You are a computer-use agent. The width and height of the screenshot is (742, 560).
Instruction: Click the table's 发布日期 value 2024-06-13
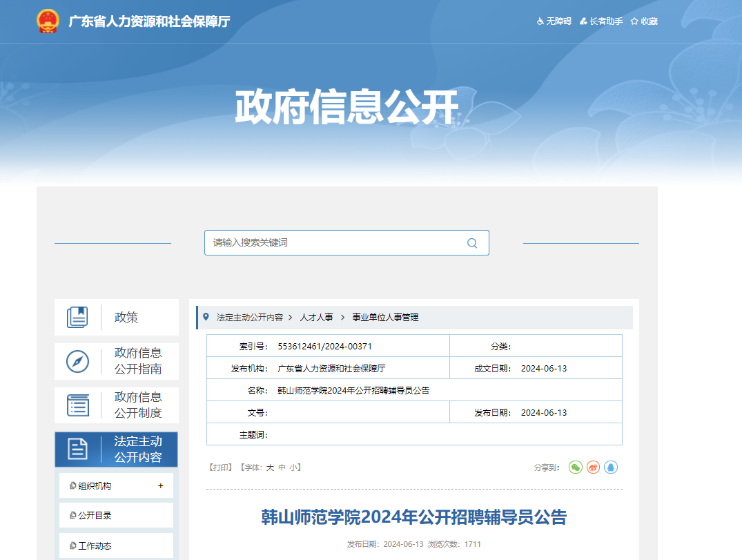[544, 413]
